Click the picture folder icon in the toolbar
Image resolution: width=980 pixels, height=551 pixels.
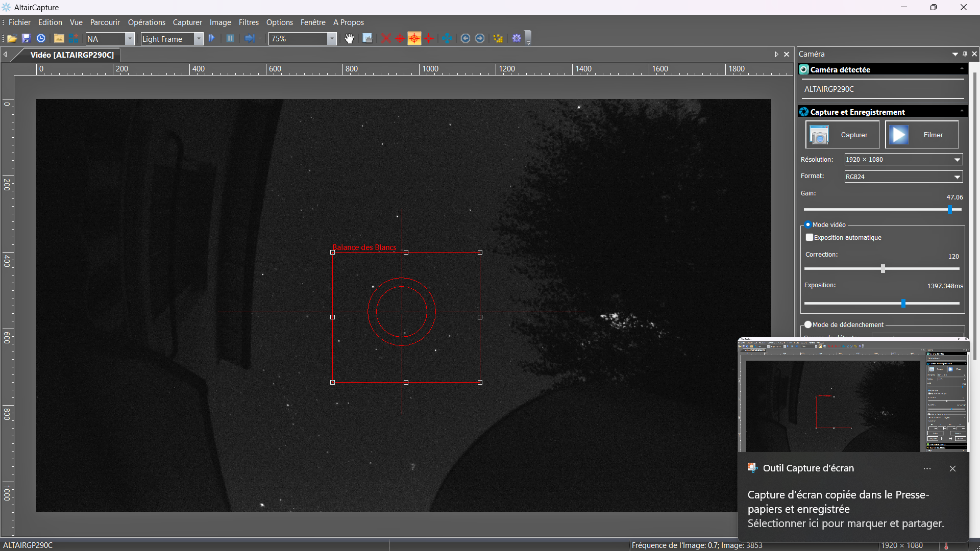(x=59, y=39)
